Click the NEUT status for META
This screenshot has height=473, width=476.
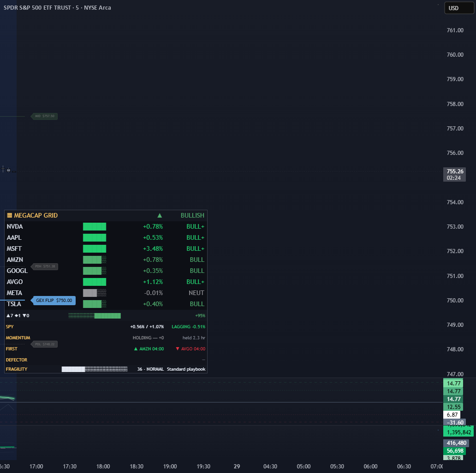pyautogui.click(x=196, y=293)
